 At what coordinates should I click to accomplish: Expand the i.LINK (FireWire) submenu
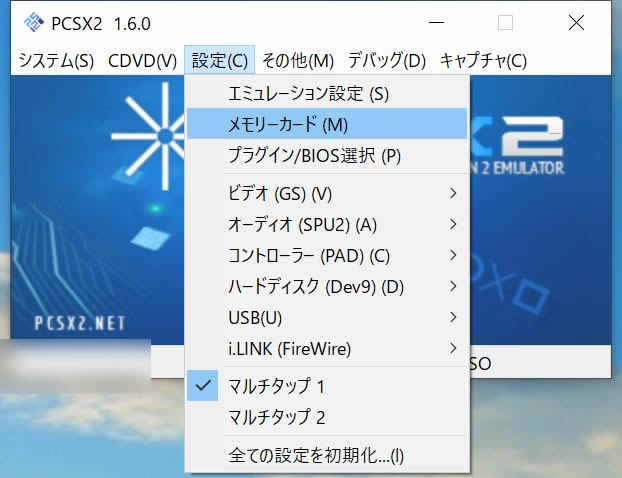tap(327, 348)
